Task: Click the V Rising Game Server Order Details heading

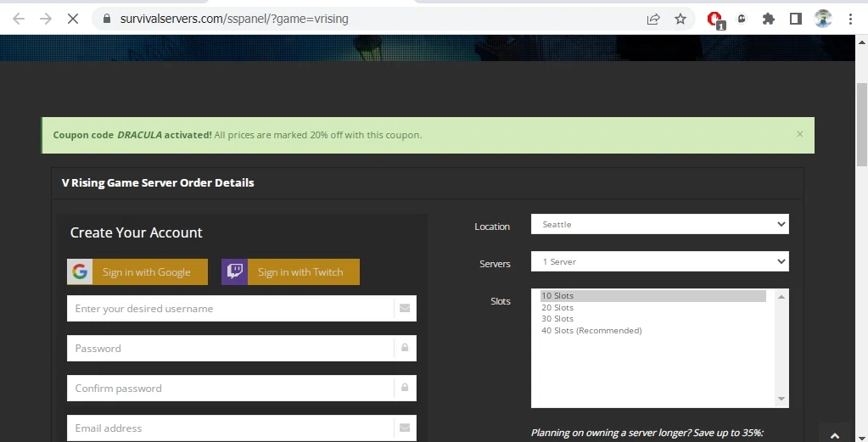Action: pos(158,182)
